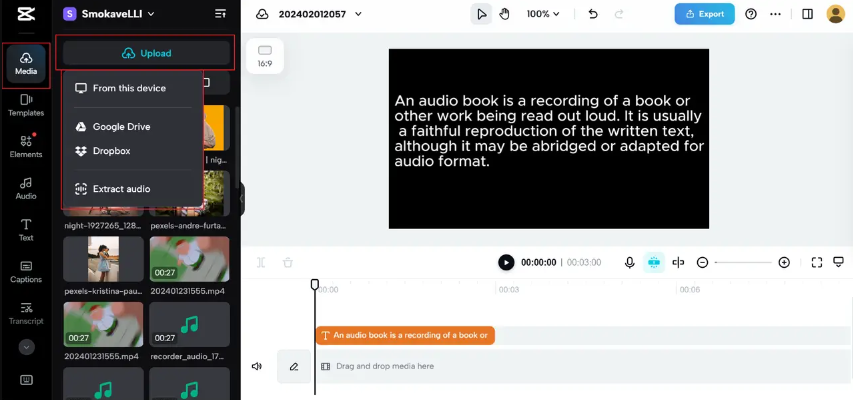Image resolution: width=853 pixels, height=400 pixels.
Task: Open the more options ellipsis menu
Action: point(776,14)
